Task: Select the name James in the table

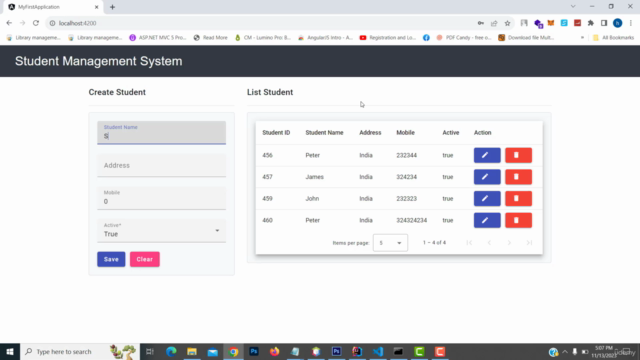Action: tap(314, 177)
